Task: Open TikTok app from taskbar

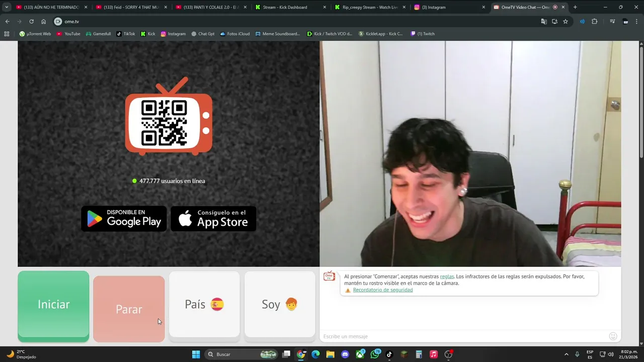Action: [389, 354]
